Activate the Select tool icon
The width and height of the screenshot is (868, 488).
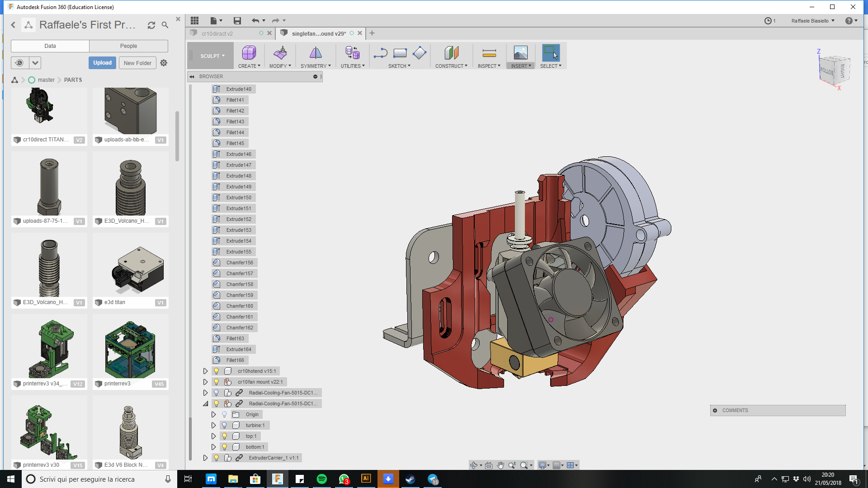click(551, 53)
